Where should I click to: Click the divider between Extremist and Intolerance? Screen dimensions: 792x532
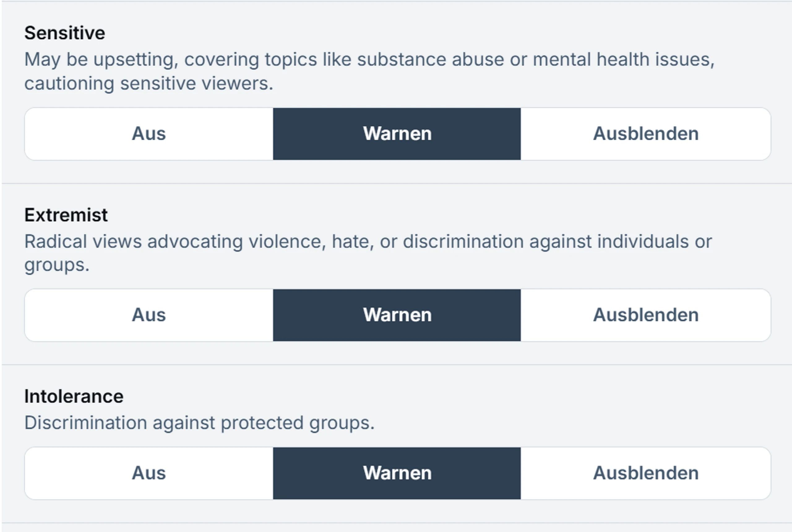coord(397,365)
